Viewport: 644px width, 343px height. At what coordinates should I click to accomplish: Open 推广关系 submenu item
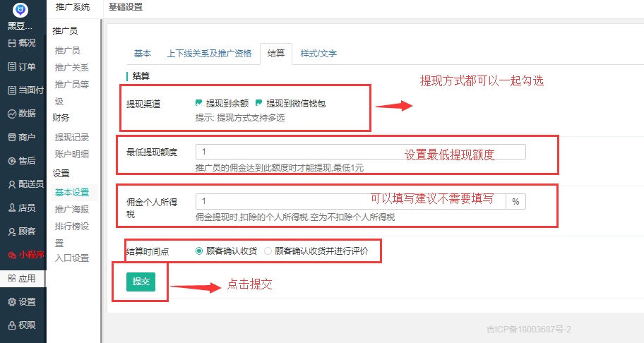tap(71, 67)
